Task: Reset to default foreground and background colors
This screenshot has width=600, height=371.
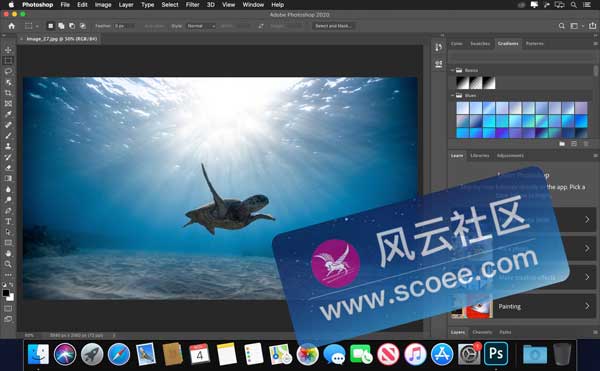Action: pyautogui.click(x=4, y=285)
